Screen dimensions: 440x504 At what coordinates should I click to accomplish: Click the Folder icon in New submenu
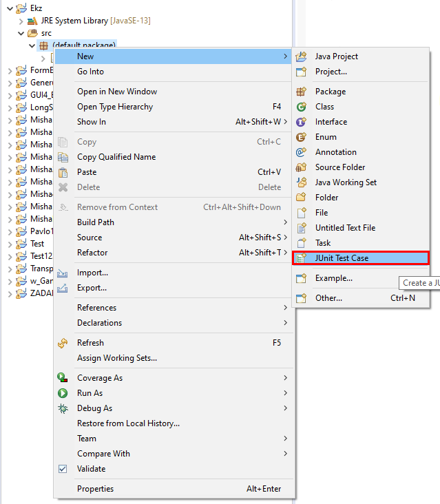point(301,198)
